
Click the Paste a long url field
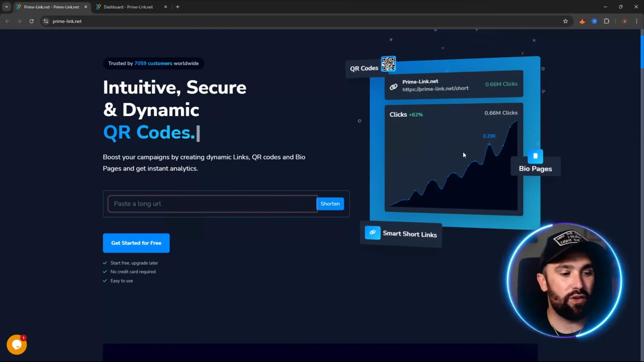tap(212, 204)
